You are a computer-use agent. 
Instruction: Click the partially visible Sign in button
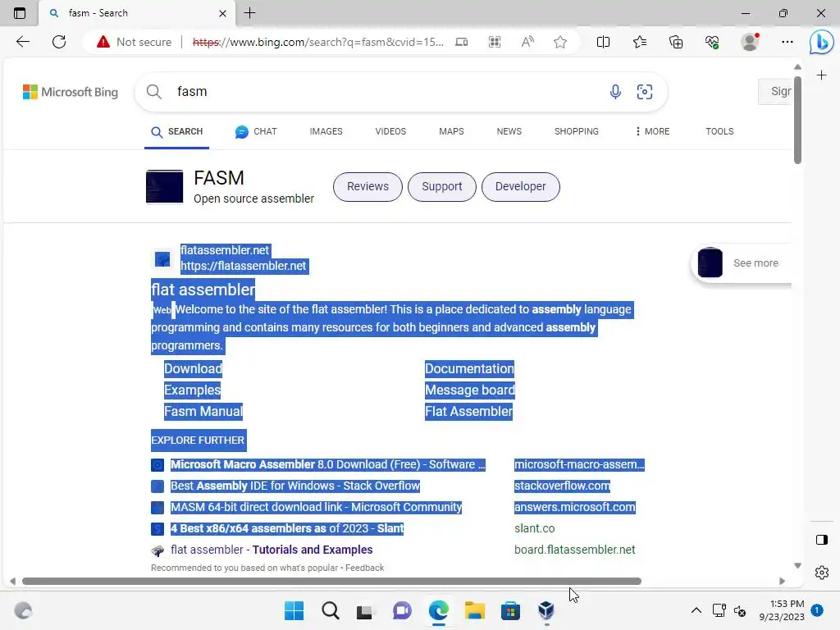pyautogui.click(x=775, y=92)
